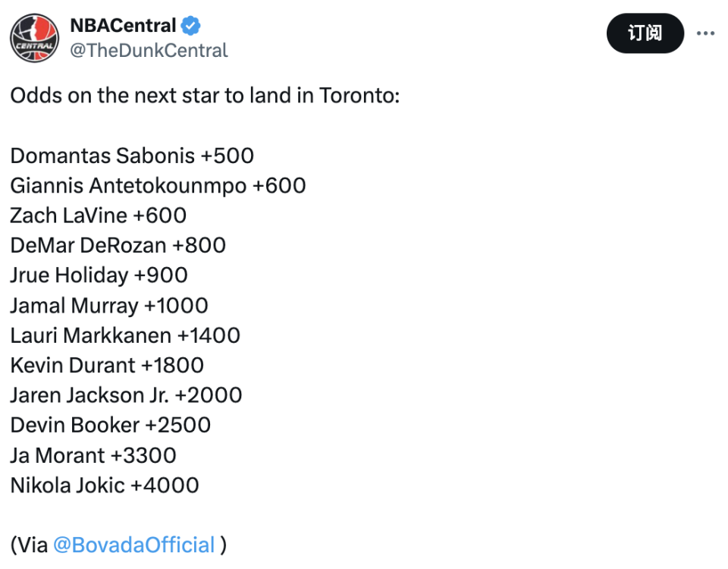Open the NBACentral profile avatar
728x569 pixels.
click(34, 38)
